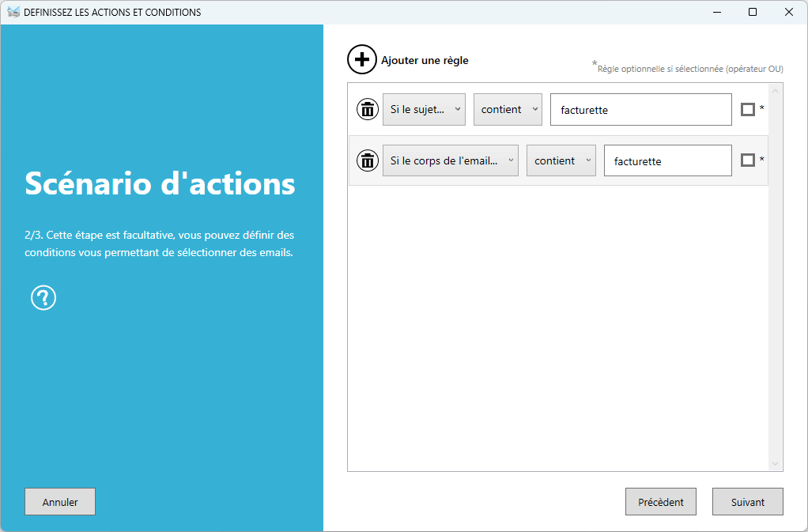Delete the email body rule with trash icon
The width and height of the screenshot is (808, 532).
pyautogui.click(x=368, y=160)
